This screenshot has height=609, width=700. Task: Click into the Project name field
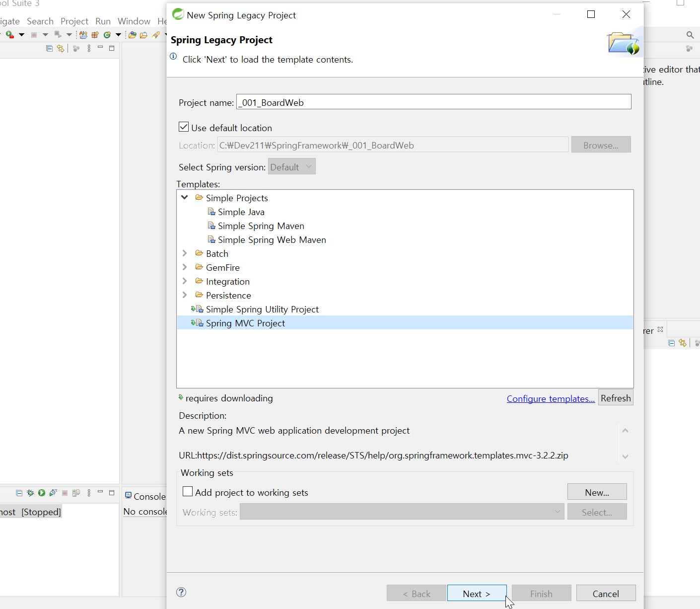(433, 102)
